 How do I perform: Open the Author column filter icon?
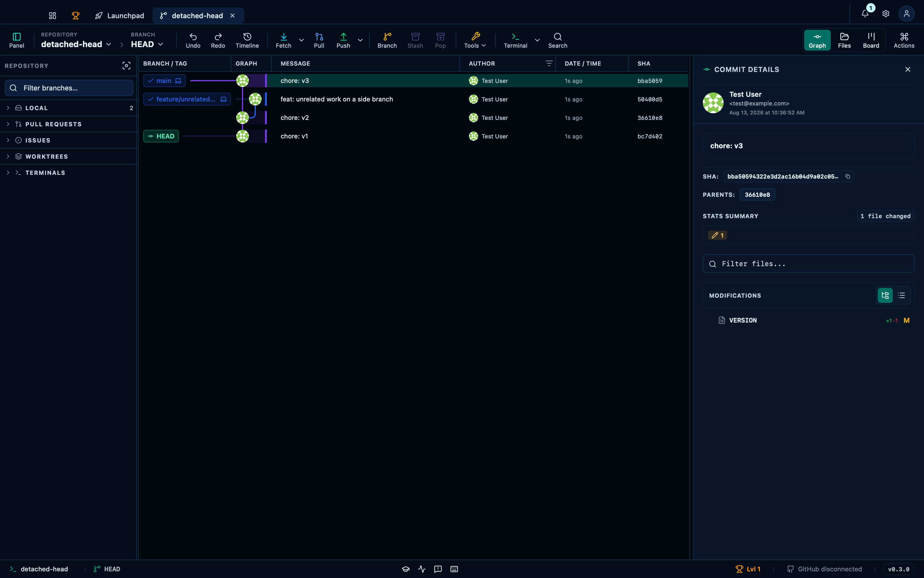[x=549, y=64]
